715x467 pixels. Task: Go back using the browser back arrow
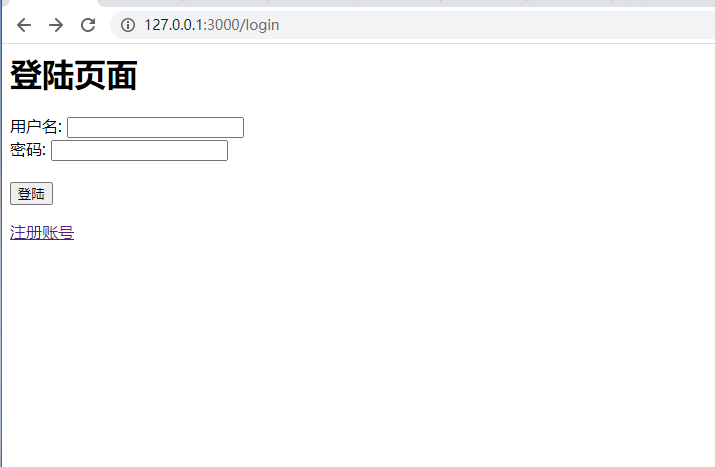click(x=24, y=25)
